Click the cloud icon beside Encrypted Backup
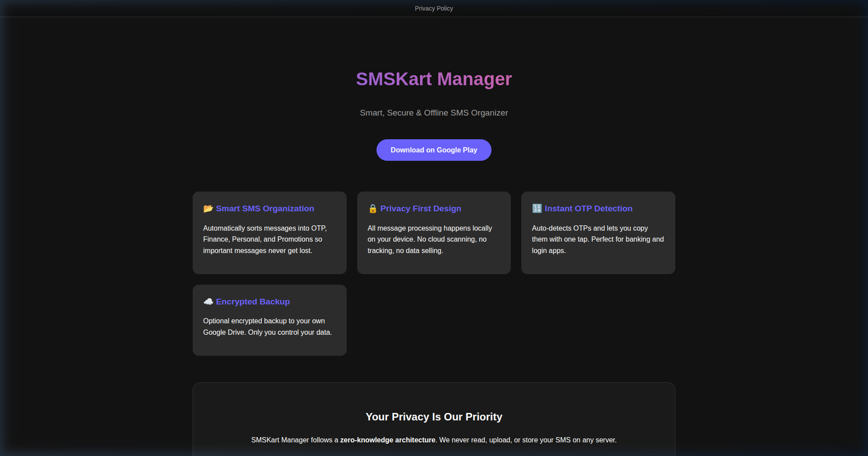The height and width of the screenshot is (456, 868). [x=208, y=302]
